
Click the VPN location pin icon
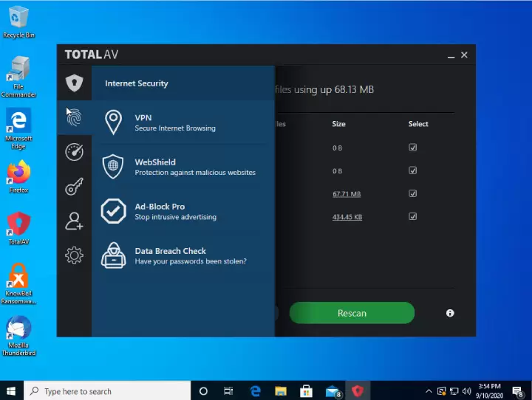tap(113, 123)
